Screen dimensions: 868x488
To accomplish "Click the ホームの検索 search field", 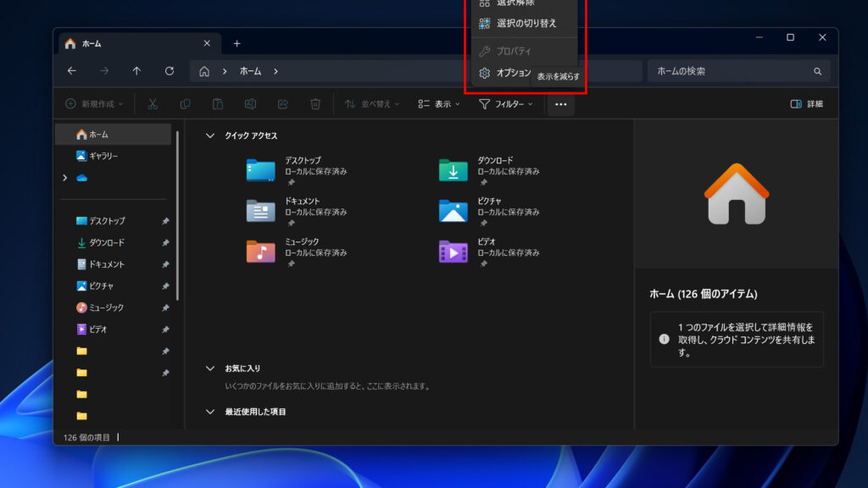I will coord(738,71).
